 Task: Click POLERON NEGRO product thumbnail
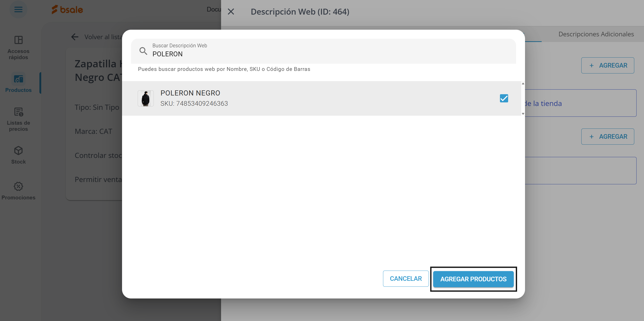click(146, 98)
